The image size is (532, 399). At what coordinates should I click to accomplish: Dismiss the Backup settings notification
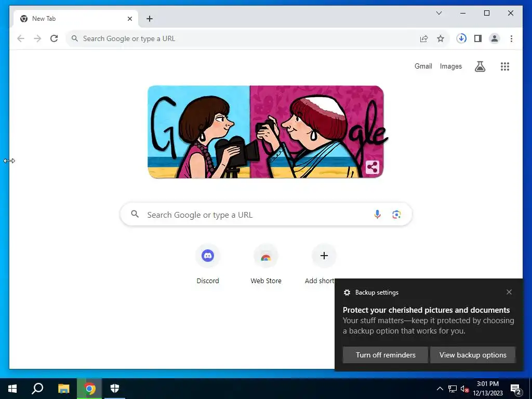tap(509, 292)
